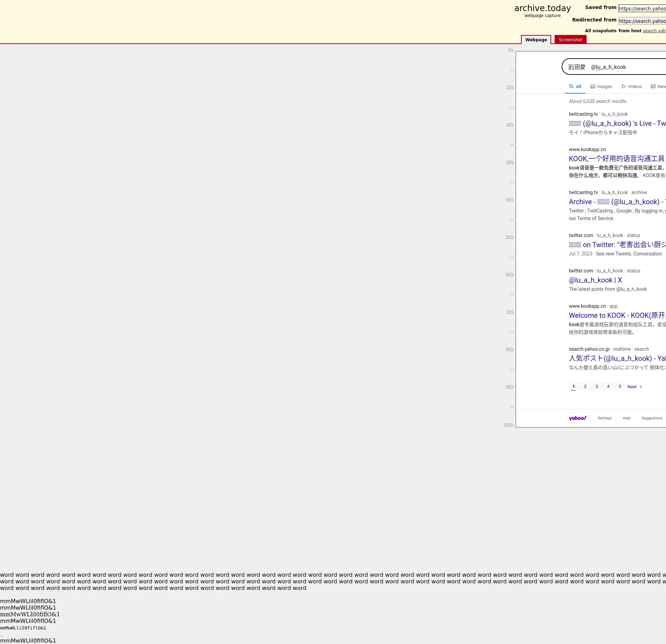Jump to 100% scroll marker
The width and height of the screenshot is (666, 644).
509,425
